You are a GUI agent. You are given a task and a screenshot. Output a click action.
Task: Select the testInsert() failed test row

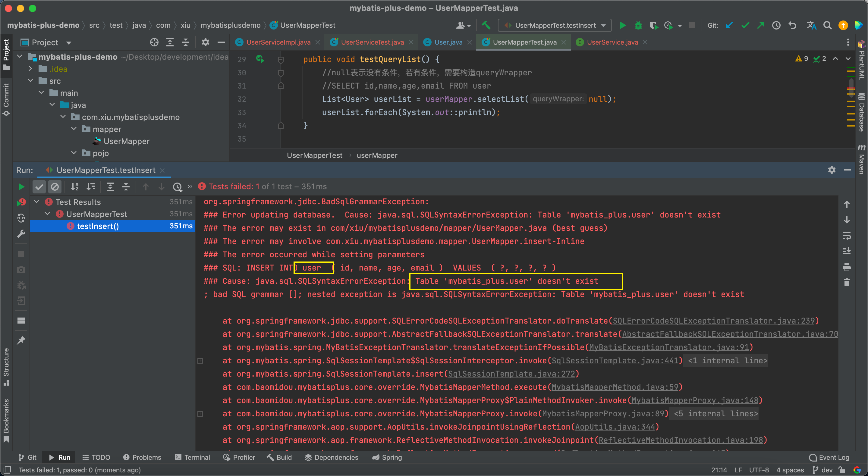click(112, 226)
